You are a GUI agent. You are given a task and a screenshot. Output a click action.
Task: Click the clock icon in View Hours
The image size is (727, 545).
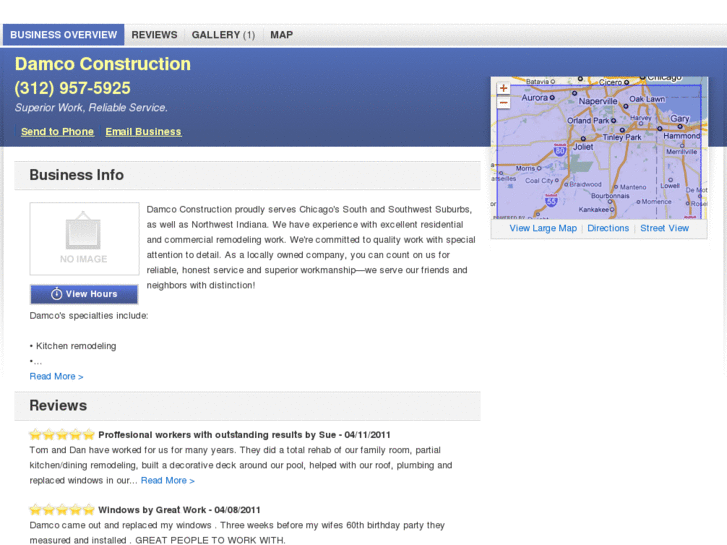pos(57,294)
